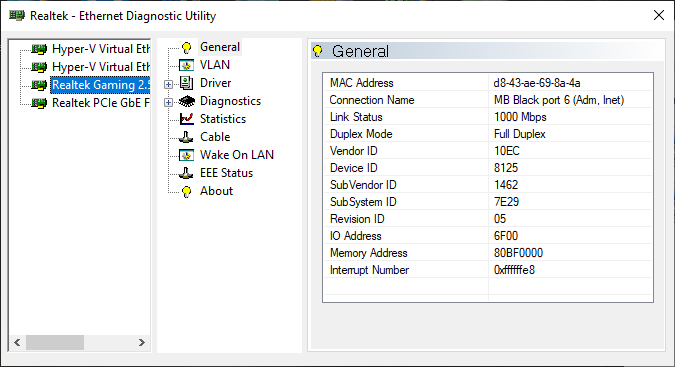This screenshot has height=367, width=675.
Task: Click the MAC address value d8-43-ae-69-8a-4a
Action: click(537, 83)
